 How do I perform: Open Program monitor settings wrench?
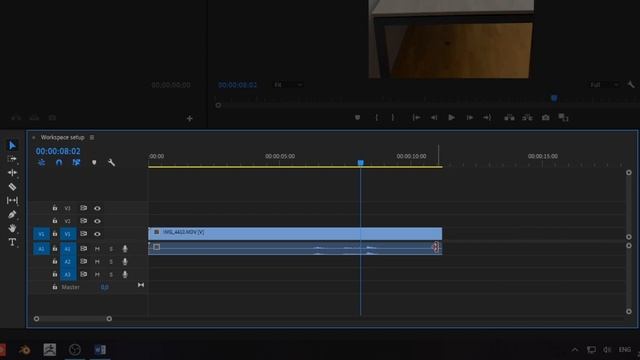pos(631,84)
